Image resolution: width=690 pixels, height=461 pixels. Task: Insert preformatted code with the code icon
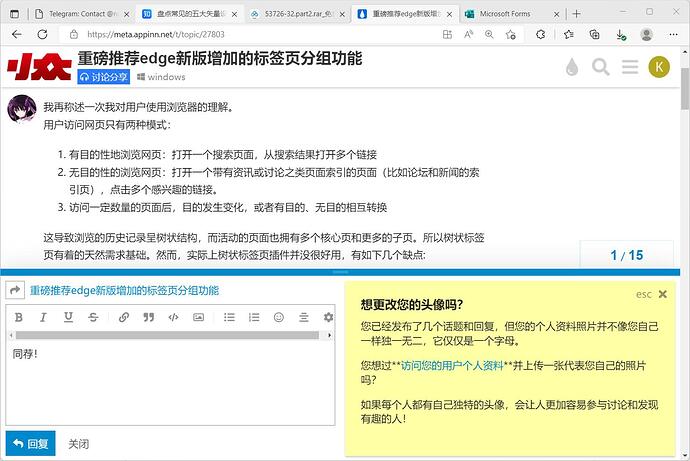coord(173,317)
